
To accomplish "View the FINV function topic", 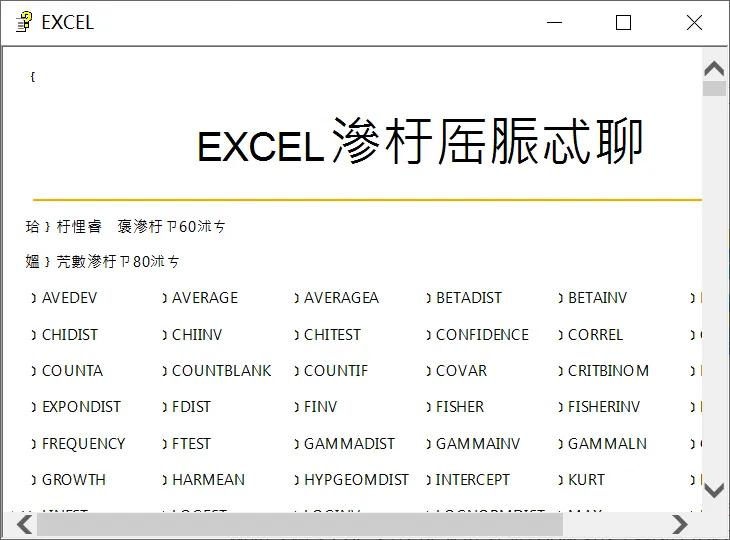I will click(320, 407).
